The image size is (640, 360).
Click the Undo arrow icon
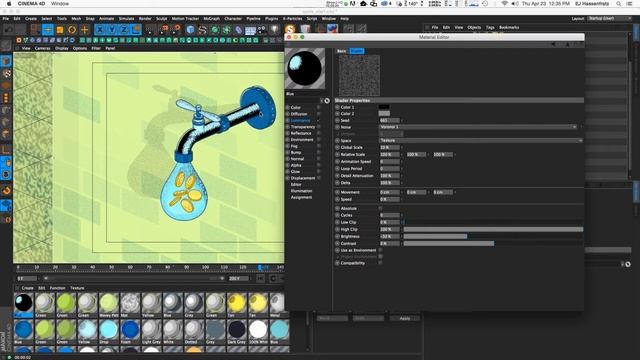coord(9,30)
